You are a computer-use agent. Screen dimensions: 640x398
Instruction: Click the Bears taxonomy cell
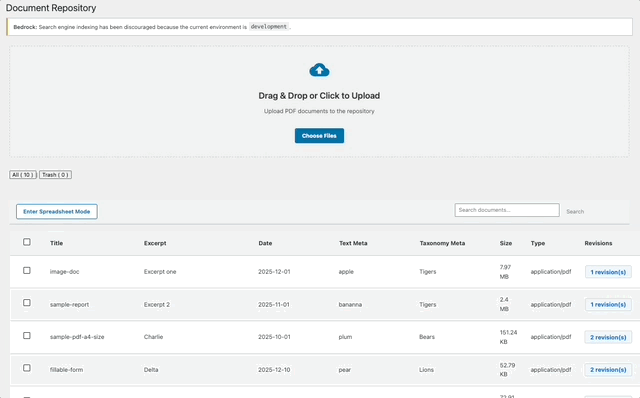pos(427,337)
